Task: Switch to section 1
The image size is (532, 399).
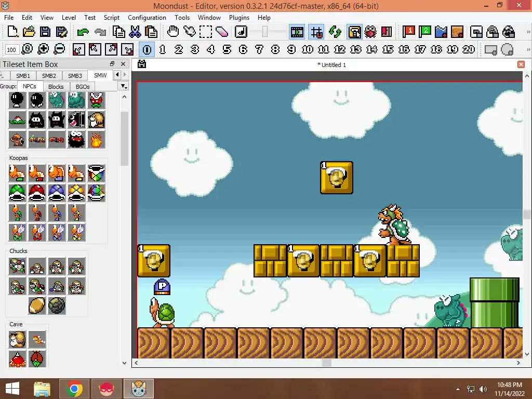Action: tap(163, 49)
